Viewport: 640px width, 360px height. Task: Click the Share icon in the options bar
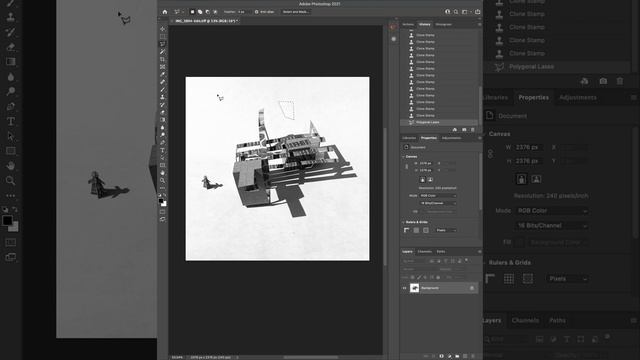click(477, 12)
